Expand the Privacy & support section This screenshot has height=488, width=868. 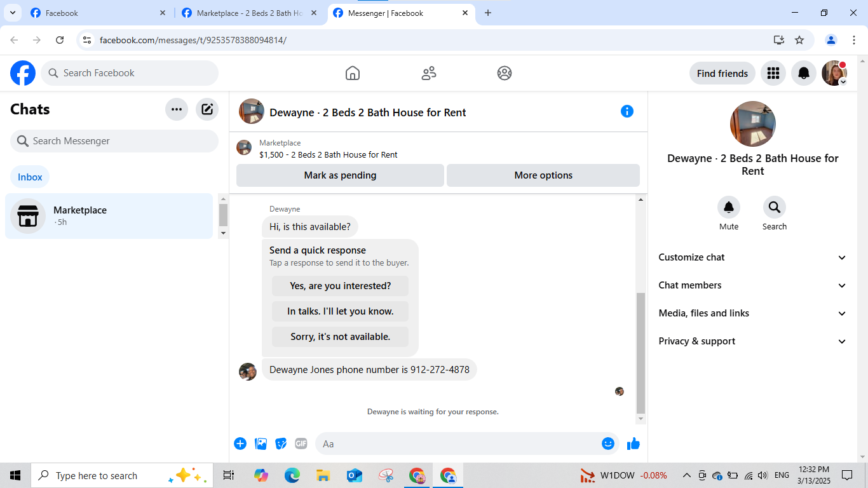753,341
